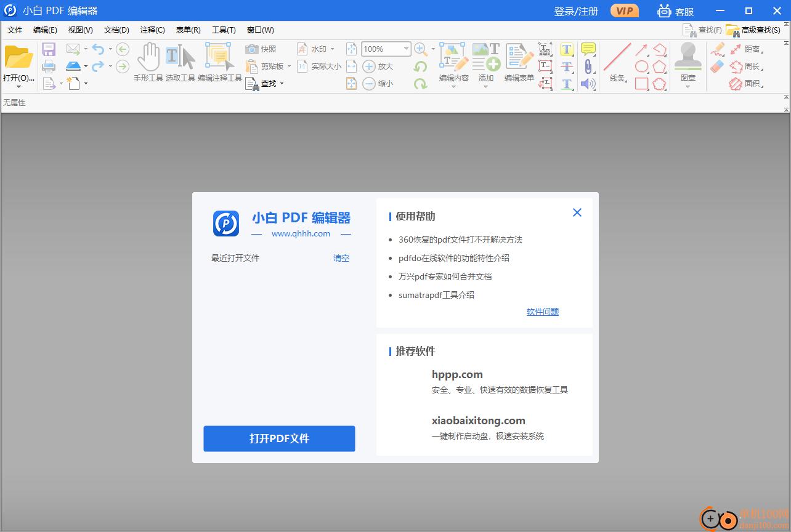Click the Edit Content (编辑内容) icon
This screenshot has width=791, height=532.
coord(454,57)
